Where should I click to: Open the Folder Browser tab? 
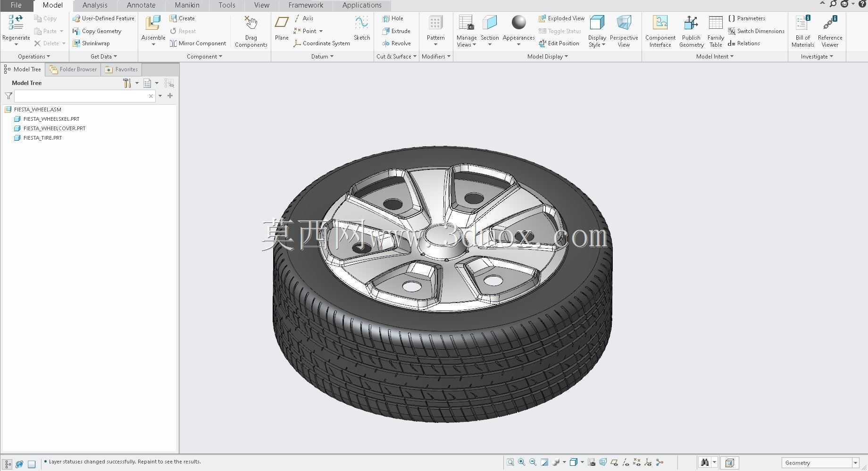click(73, 69)
